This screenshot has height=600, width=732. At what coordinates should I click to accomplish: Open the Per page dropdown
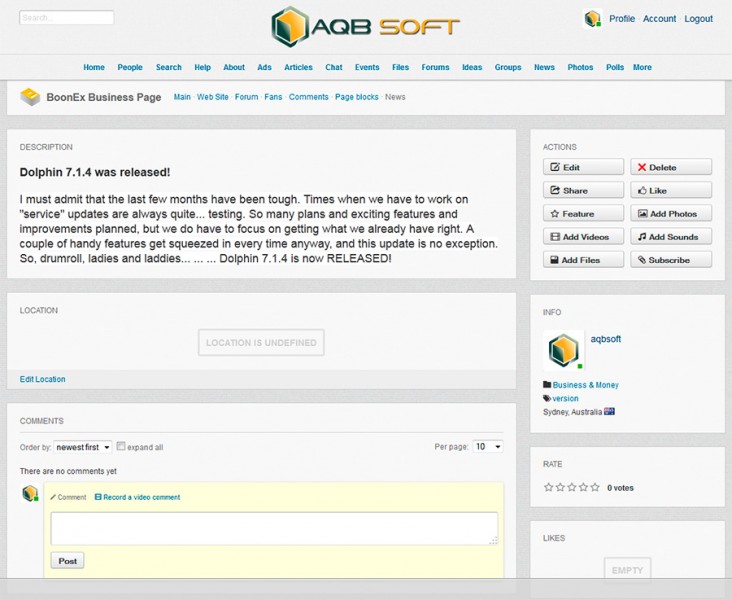tap(488, 446)
